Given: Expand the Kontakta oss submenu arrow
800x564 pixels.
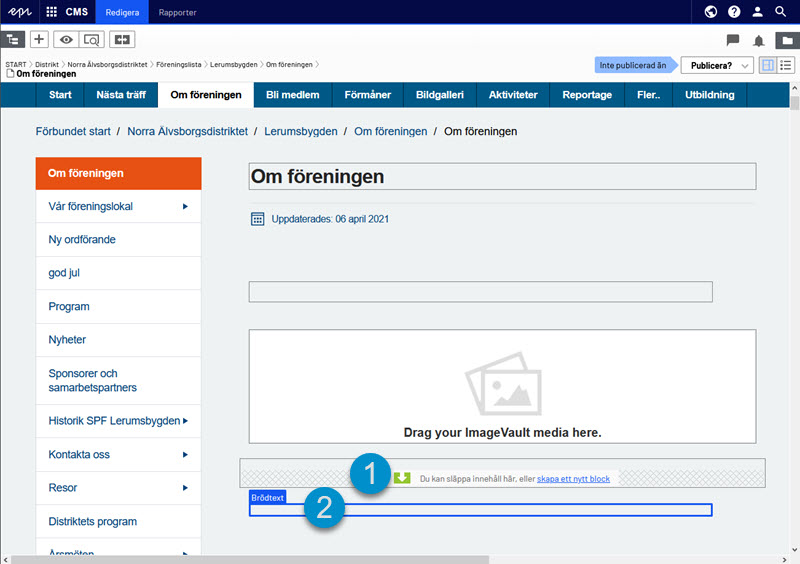Looking at the screenshot, I should click(x=185, y=455).
